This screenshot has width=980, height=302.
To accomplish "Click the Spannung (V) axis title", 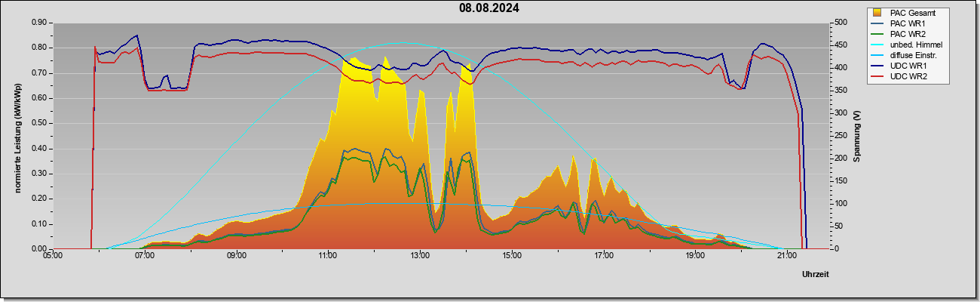I will click(858, 136).
